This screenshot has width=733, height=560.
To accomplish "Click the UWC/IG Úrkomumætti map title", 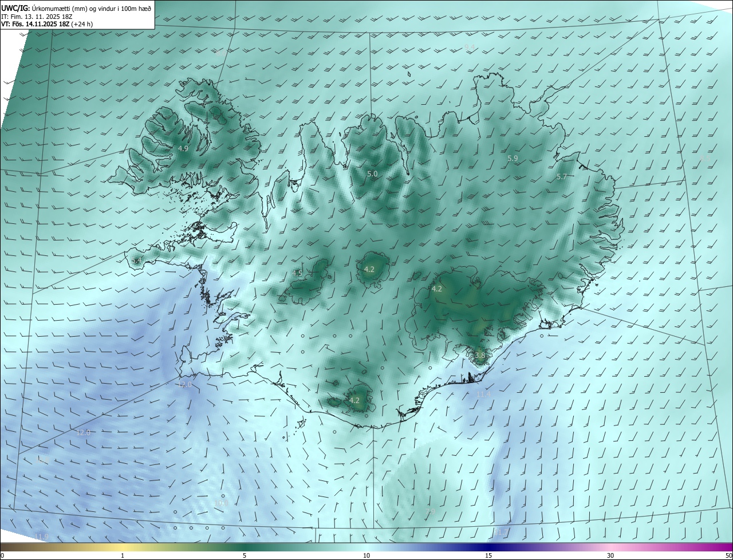I will click(76, 8).
